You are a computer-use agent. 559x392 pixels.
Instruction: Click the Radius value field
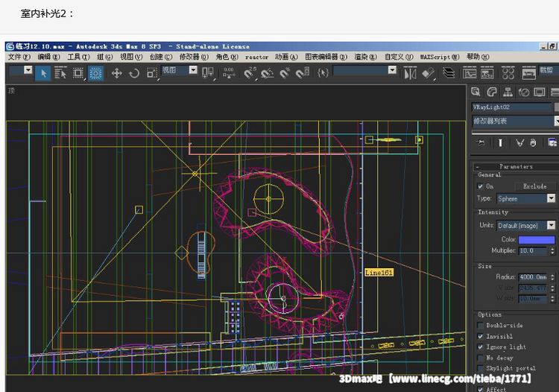click(x=533, y=277)
